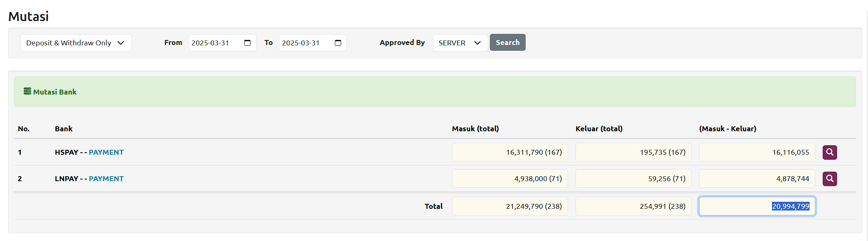
Task: Open the To date calendar picker icon
Action: pos(338,43)
